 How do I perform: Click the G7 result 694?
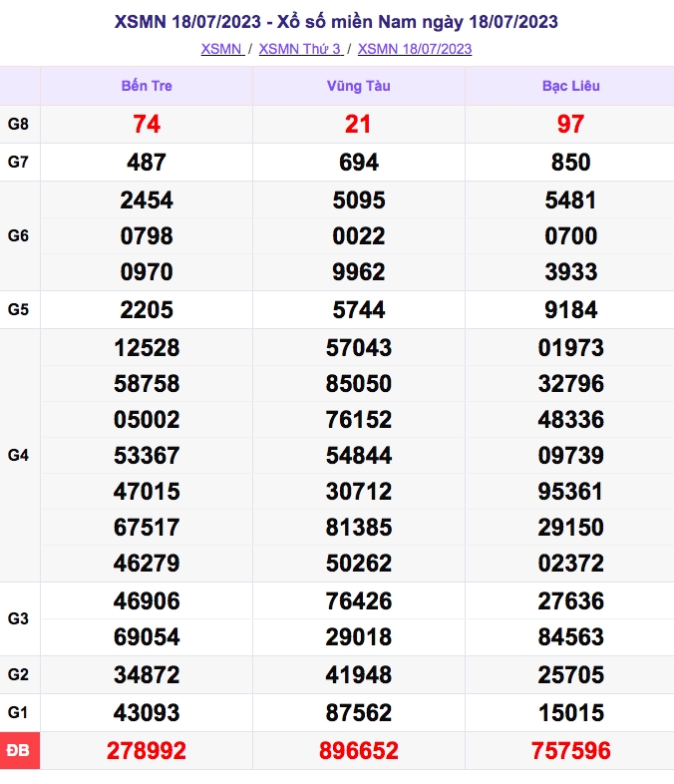359,163
